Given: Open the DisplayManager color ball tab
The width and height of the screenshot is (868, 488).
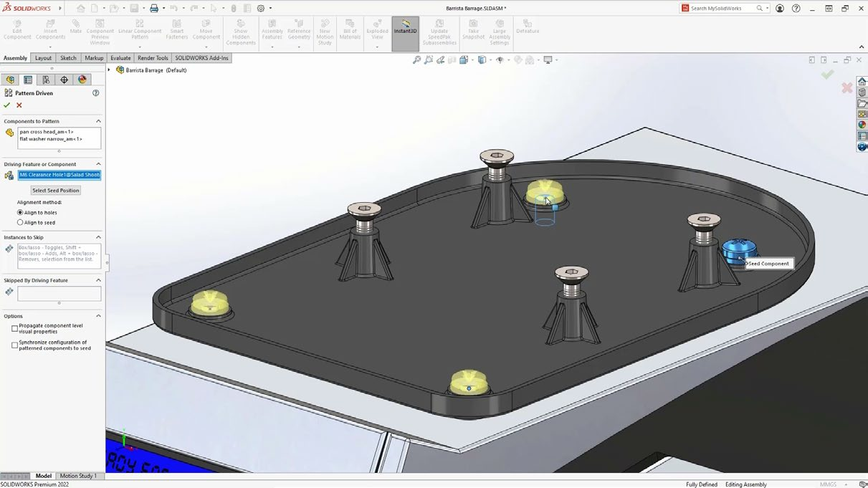Looking at the screenshot, I should pos(82,80).
